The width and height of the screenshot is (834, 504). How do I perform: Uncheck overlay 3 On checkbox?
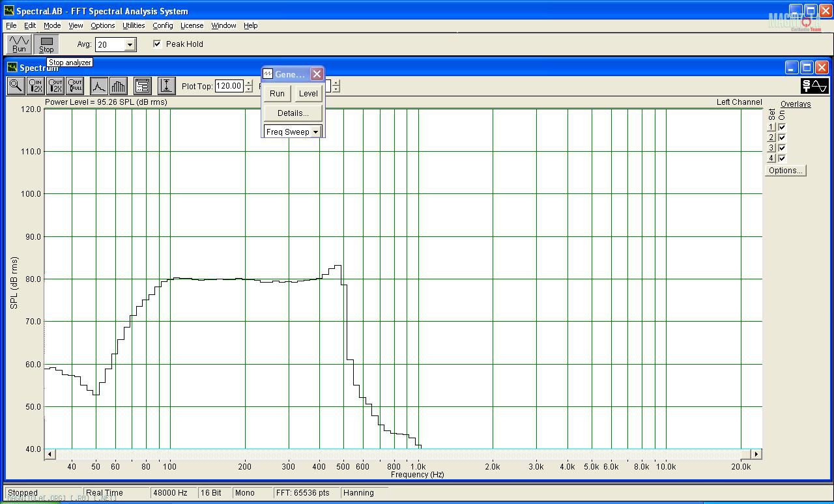(x=782, y=148)
